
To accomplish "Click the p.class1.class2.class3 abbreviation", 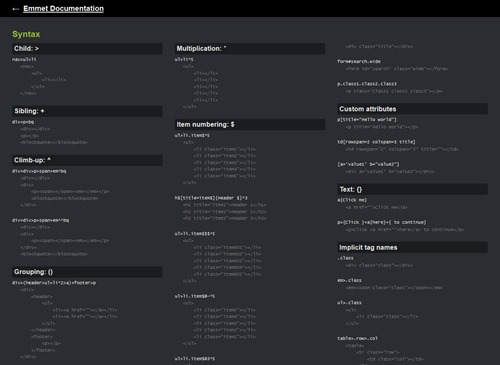I will (x=367, y=84).
